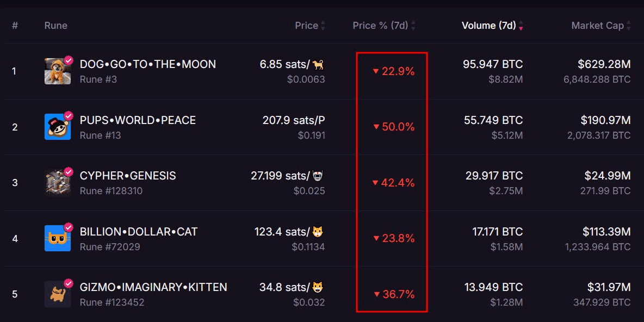Click the verified badge on DOG•GO•TO•THE•MOON
Viewport: 644px width, 322px height.
coord(68,60)
